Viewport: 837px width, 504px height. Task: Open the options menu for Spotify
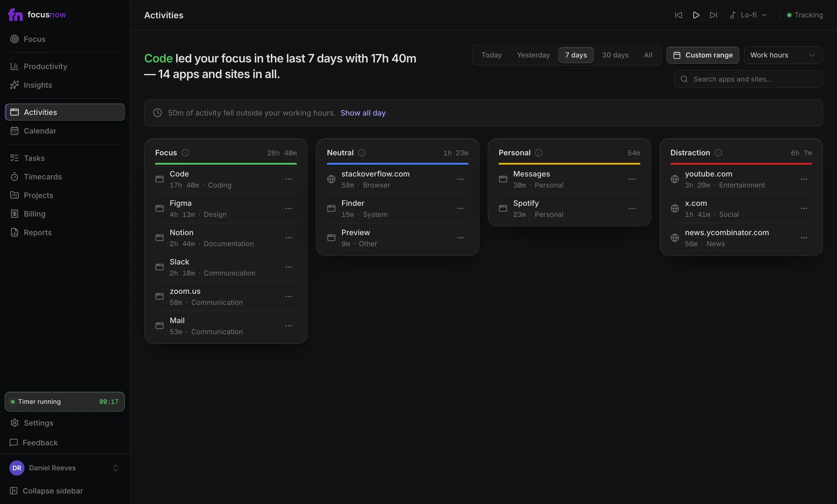coord(632,209)
